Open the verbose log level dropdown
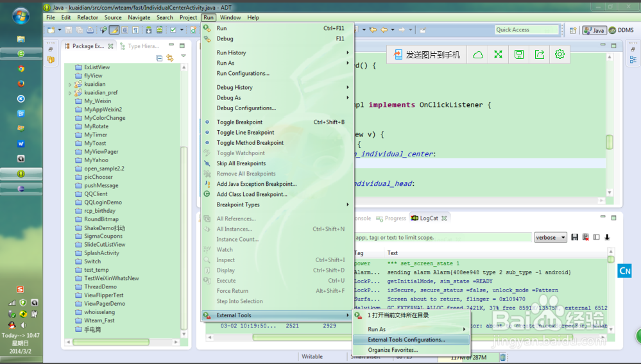Image resolution: width=641 pixels, height=364 pixels. point(551,238)
